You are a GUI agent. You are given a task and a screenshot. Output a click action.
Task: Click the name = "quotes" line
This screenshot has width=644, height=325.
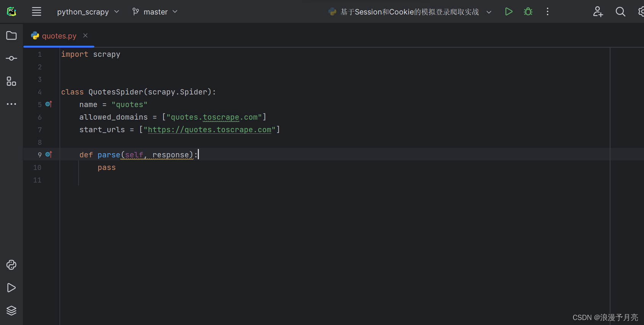tap(113, 104)
